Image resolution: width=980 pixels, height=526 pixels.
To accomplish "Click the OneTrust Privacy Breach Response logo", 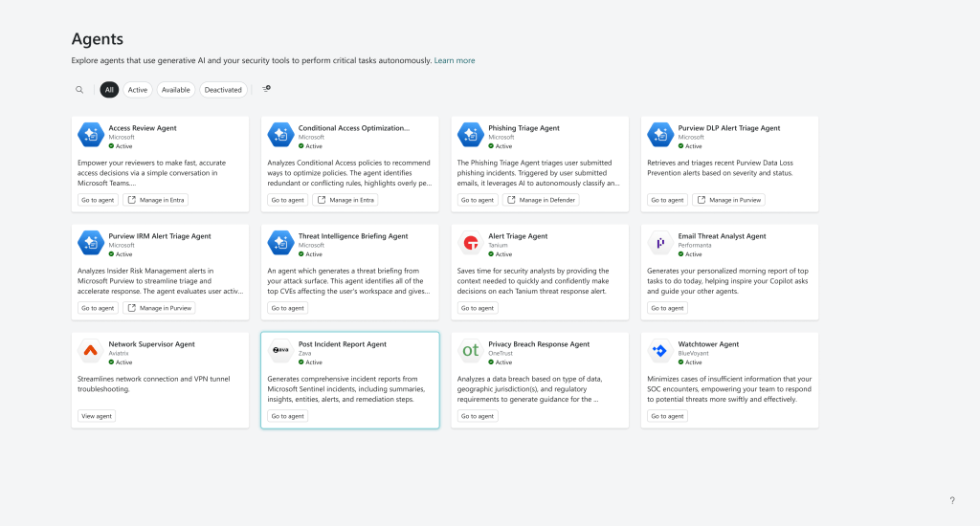I will coord(471,351).
